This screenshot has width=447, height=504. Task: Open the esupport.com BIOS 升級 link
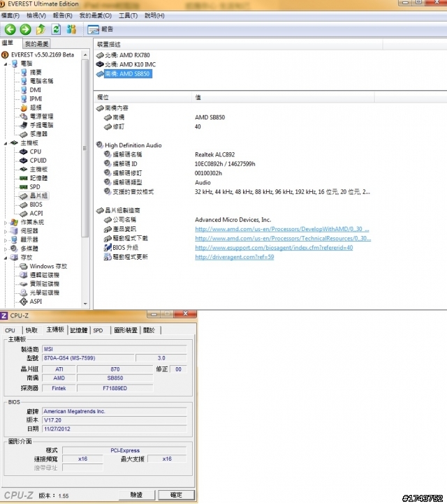[274, 248]
